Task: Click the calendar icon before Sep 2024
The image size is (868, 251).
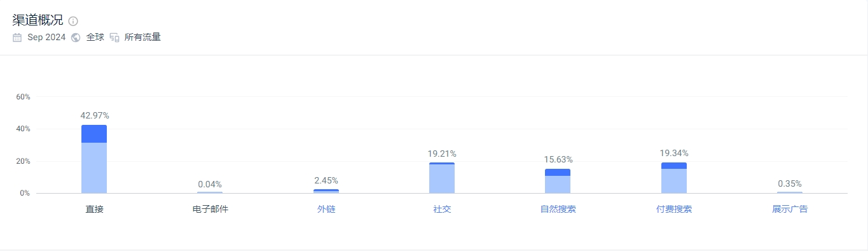Action: tap(17, 38)
